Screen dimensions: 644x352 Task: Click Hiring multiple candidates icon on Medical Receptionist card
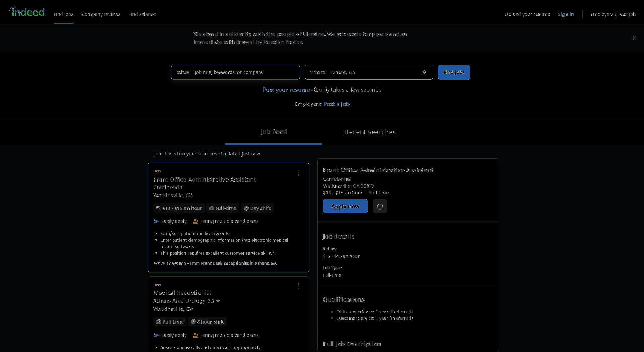195,335
